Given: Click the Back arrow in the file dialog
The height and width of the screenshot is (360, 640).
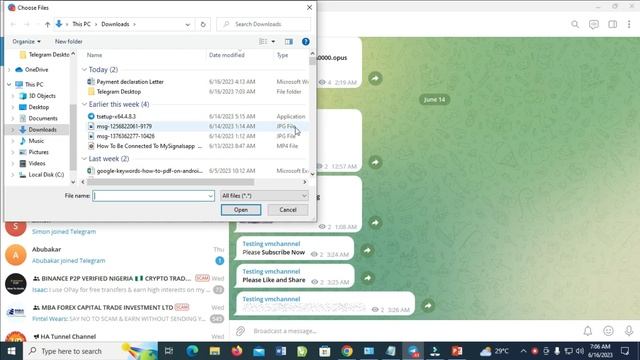Looking at the screenshot, I should coord(13,24).
